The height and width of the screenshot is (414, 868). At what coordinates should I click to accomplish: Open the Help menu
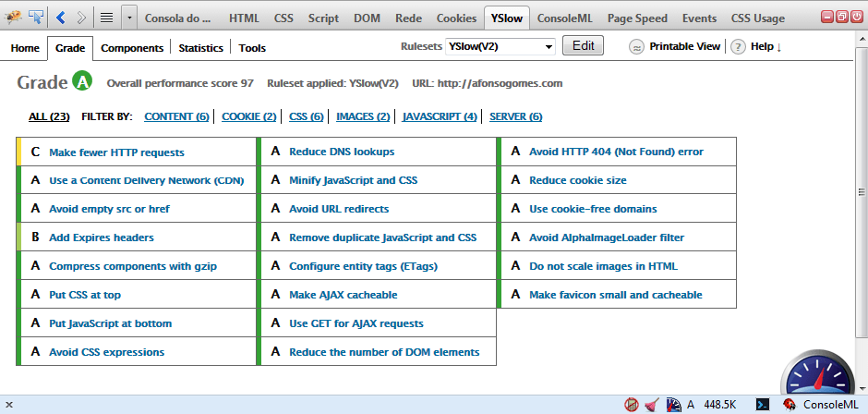766,47
